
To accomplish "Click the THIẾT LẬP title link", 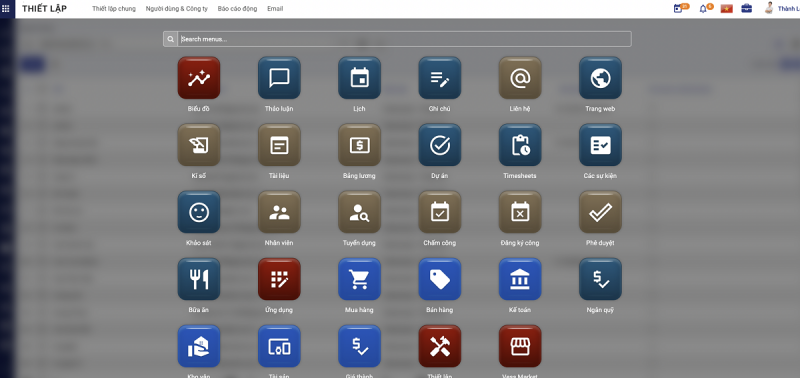I will (44, 9).
